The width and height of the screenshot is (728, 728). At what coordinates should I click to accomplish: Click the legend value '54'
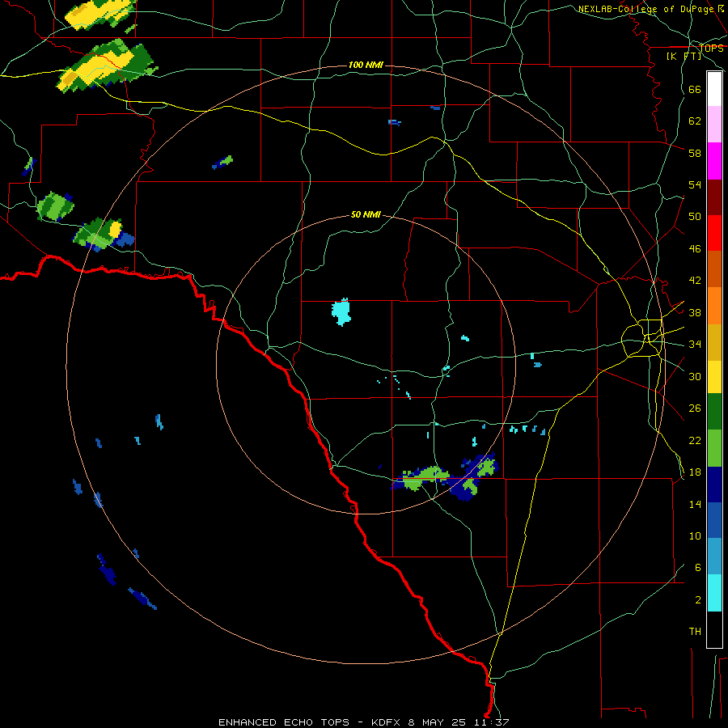click(695, 184)
